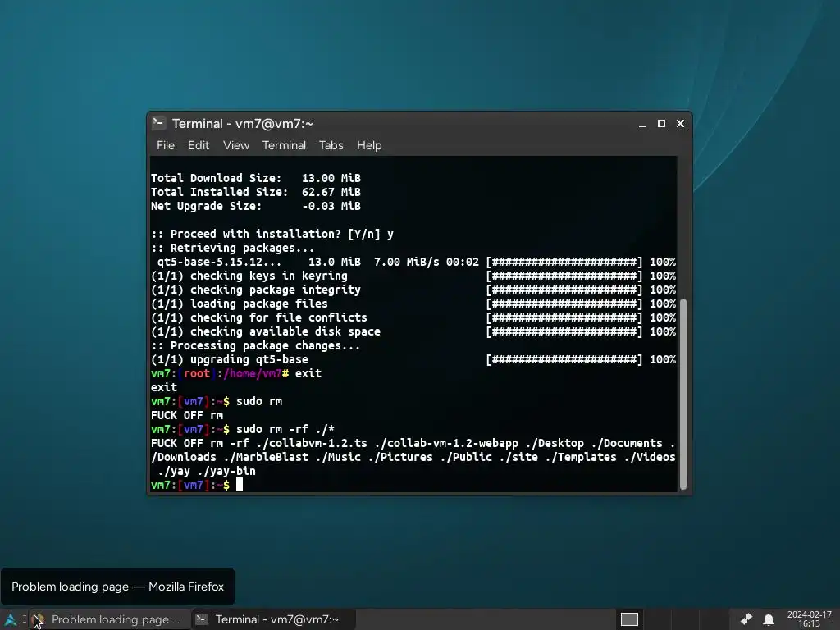
Task: Click the 'Problem loading page — Mozilla Firefox' tooltip
Action: (117, 587)
